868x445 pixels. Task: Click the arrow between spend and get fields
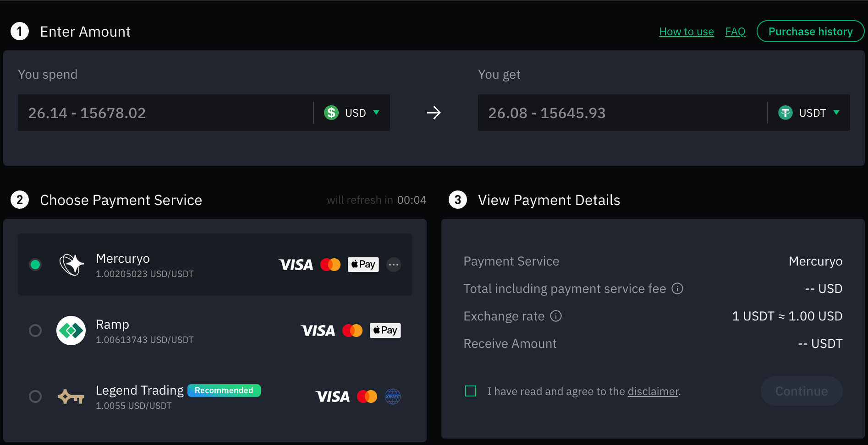tap(434, 113)
